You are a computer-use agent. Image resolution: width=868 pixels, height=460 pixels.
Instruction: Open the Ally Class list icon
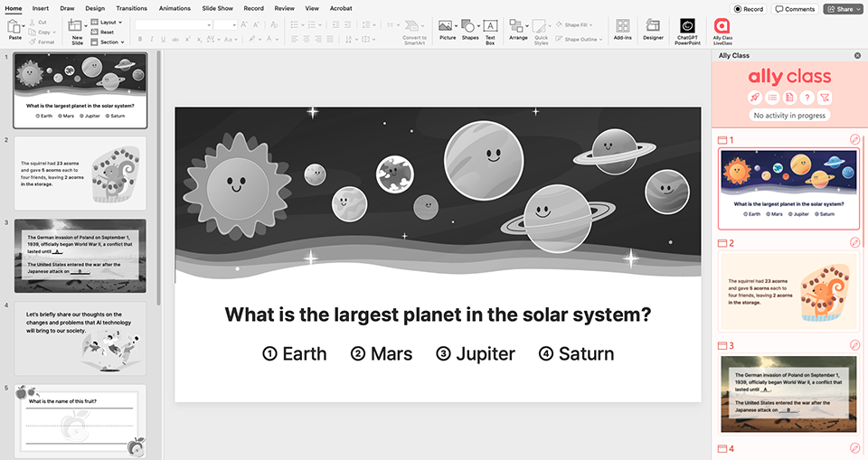pyautogui.click(x=773, y=98)
